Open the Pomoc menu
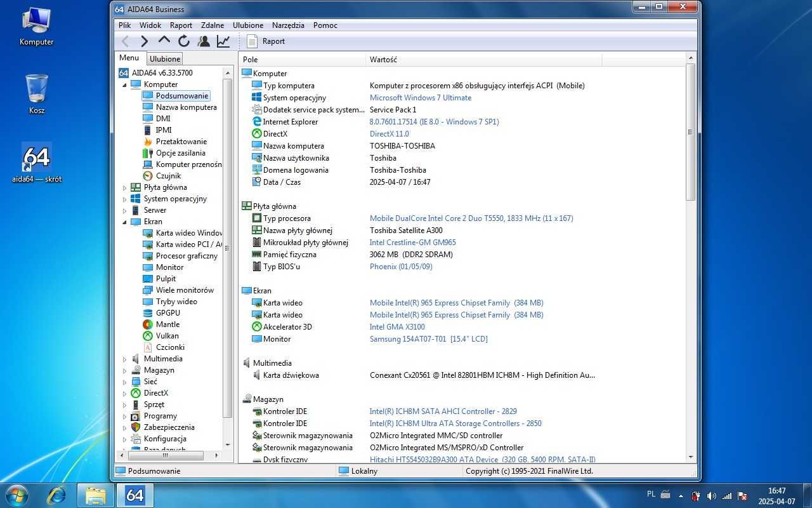 pos(325,25)
